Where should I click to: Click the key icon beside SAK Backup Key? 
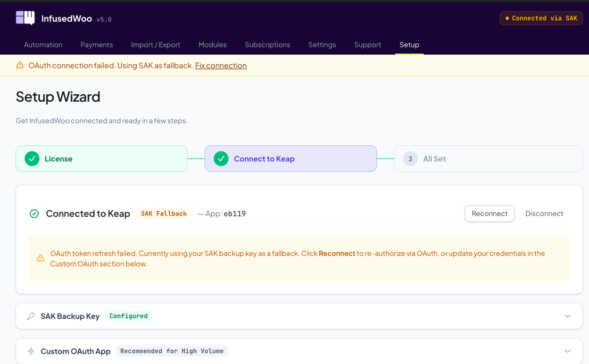[31, 316]
